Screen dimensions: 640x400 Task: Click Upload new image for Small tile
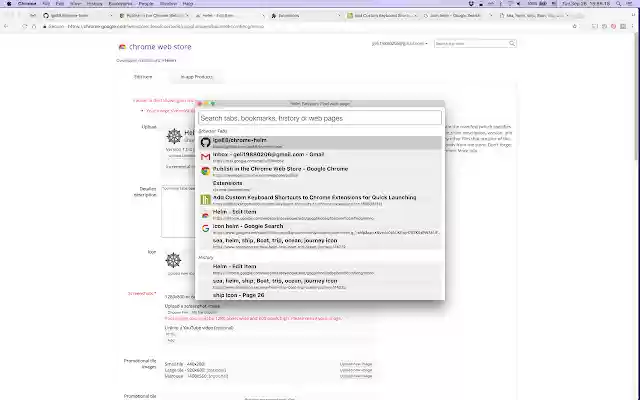point(356,364)
